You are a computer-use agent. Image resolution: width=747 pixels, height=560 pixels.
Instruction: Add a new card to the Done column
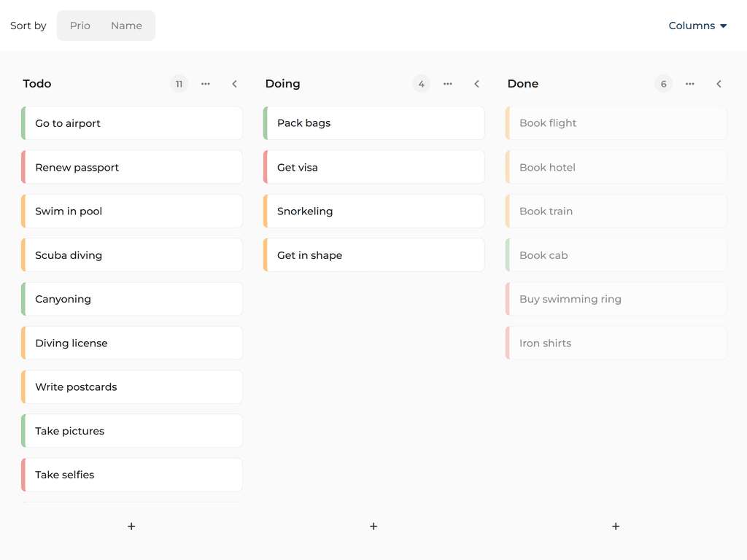click(616, 526)
